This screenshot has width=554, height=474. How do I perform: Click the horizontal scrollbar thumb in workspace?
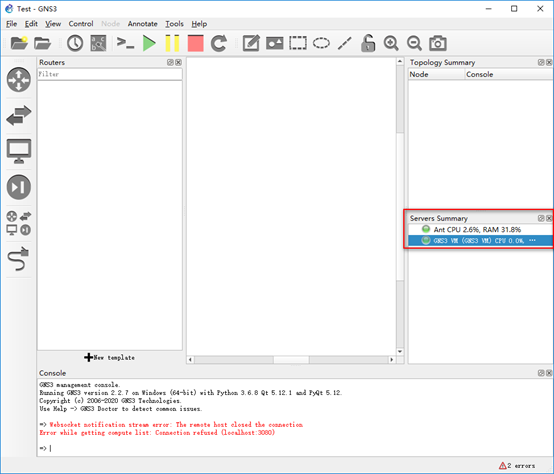tap(291, 360)
